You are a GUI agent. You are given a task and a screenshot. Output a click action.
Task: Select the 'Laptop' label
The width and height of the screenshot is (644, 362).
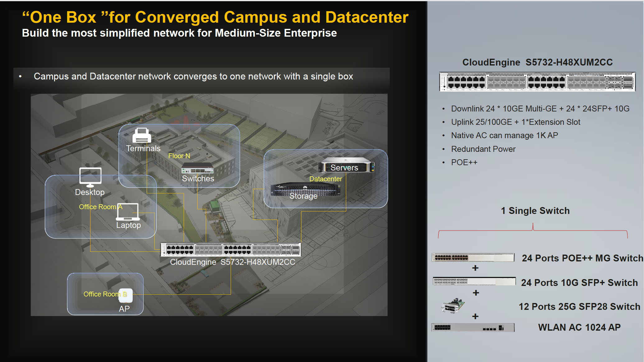point(129,225)
